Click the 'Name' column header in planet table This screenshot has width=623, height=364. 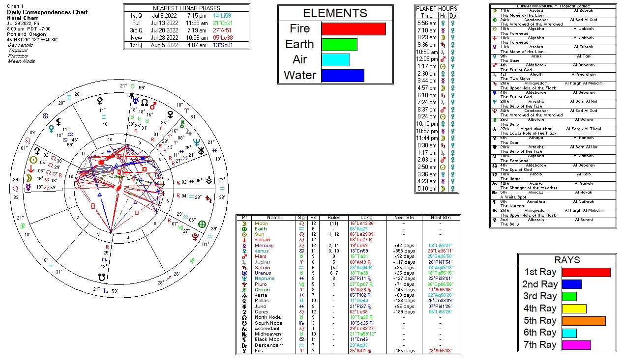tap(273, 218)
